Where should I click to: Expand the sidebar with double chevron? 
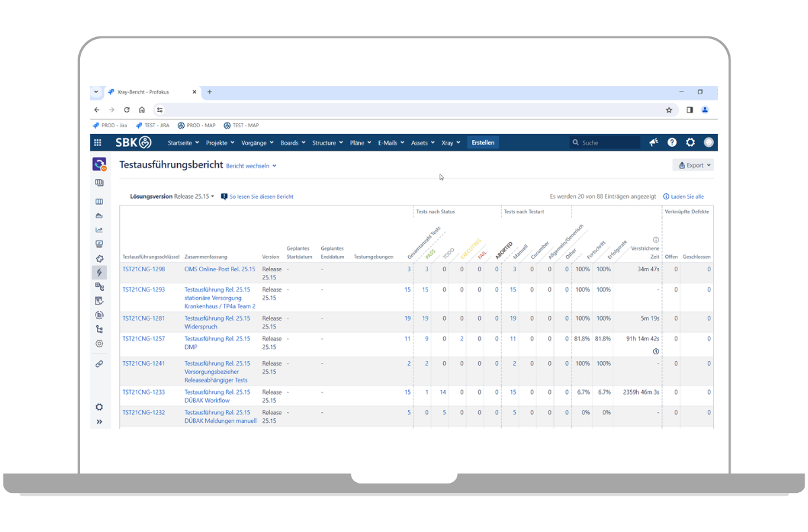[100, 422]
